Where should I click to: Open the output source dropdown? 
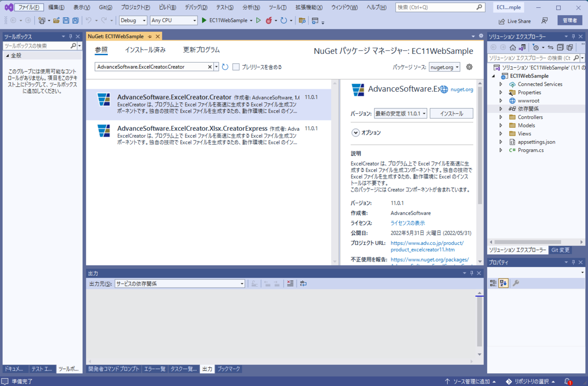[x=179, y=283]
